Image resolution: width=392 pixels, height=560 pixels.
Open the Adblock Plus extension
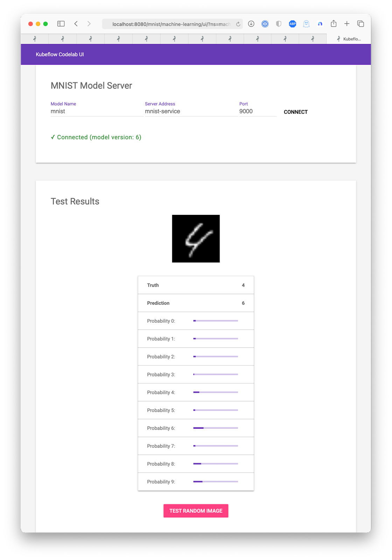point(293,24)
